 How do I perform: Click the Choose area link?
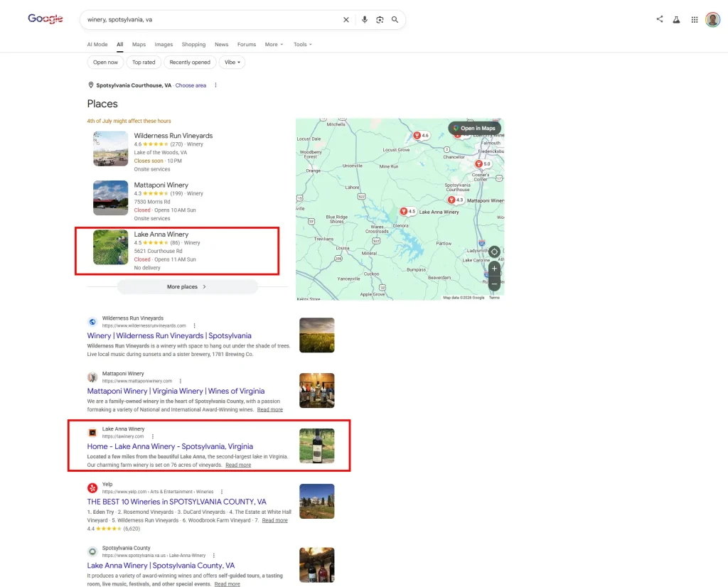coord(191,85)
